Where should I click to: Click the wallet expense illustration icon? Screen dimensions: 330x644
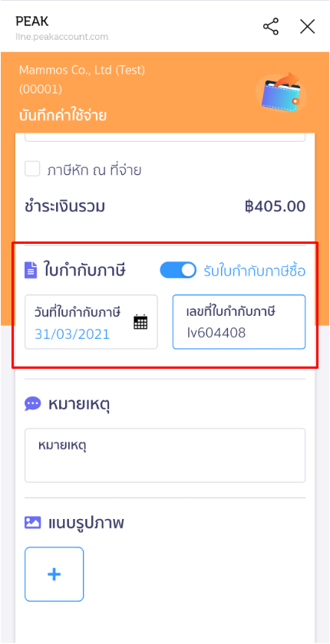click(x=281, y=93)
